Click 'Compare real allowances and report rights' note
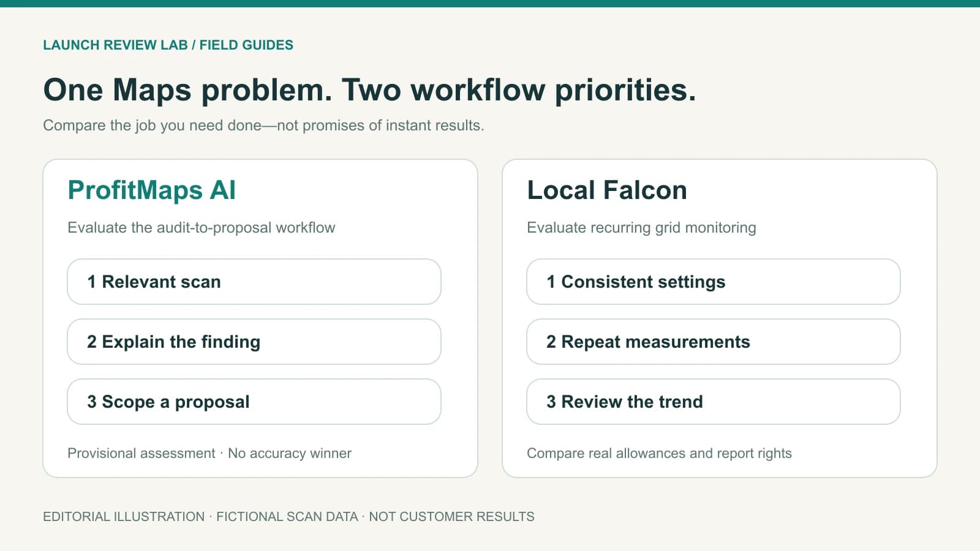Viewport: 980px width, 551px height. (x=659, y=453)
